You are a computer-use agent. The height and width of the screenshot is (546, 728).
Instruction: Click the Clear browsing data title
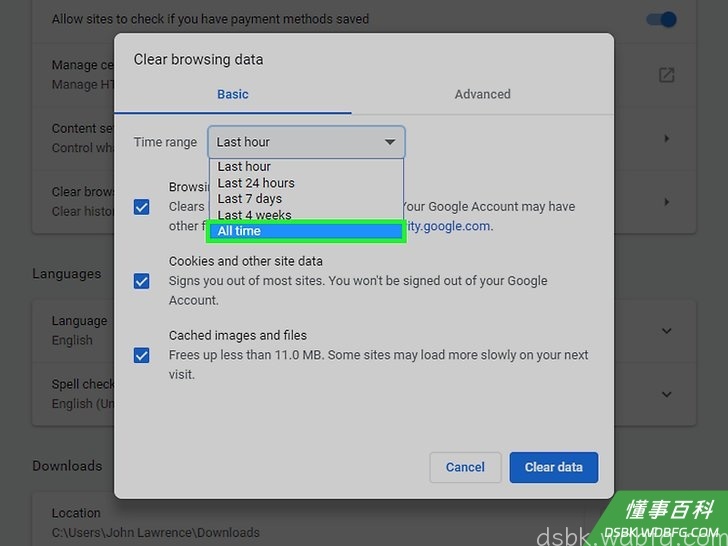(x=198, y=60)
